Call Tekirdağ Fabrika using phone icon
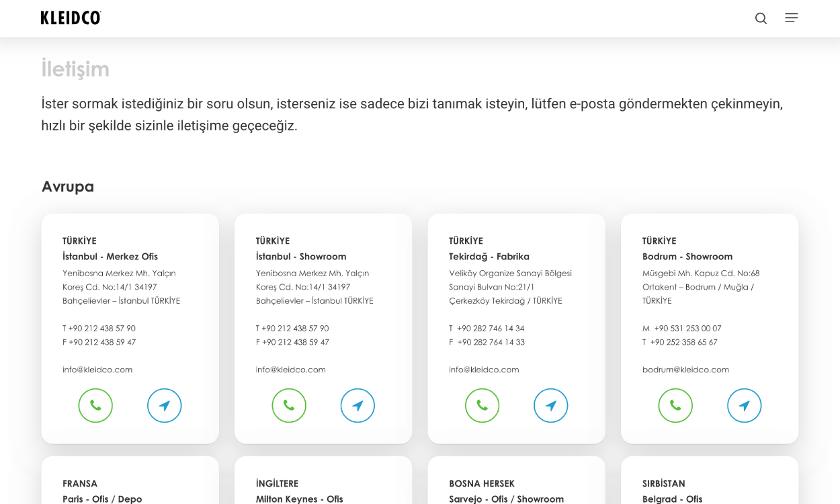This screenshot has height=504, width=840. (x=482, y=405)
